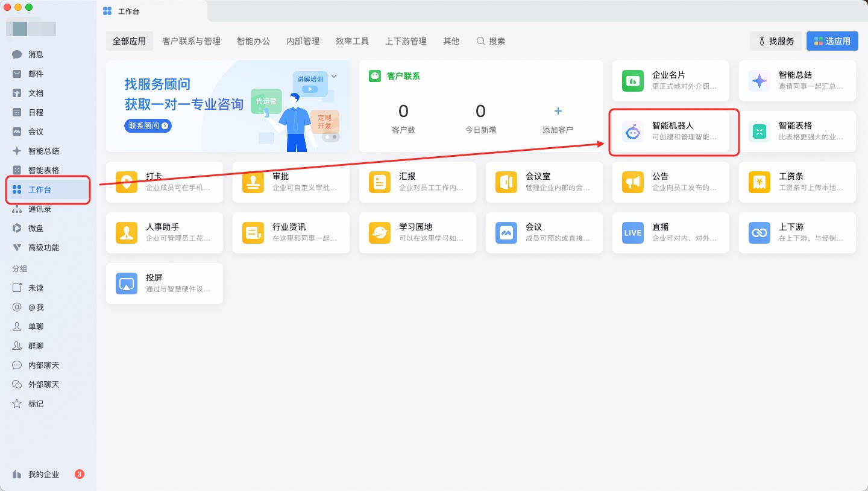Click the 工作台 window title tab

point(121,11)
